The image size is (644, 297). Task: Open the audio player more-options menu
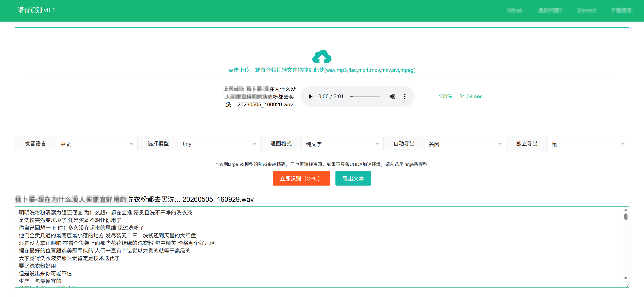pos(405,96)
